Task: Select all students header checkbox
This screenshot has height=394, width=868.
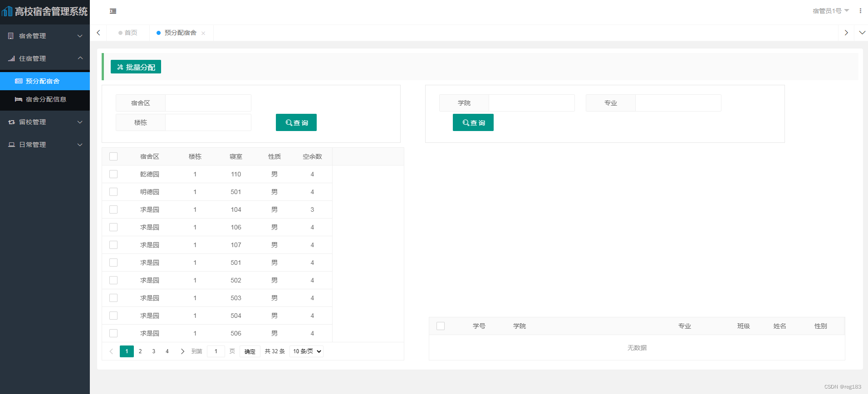Action: pyautogui.click(x=441, y=326)
